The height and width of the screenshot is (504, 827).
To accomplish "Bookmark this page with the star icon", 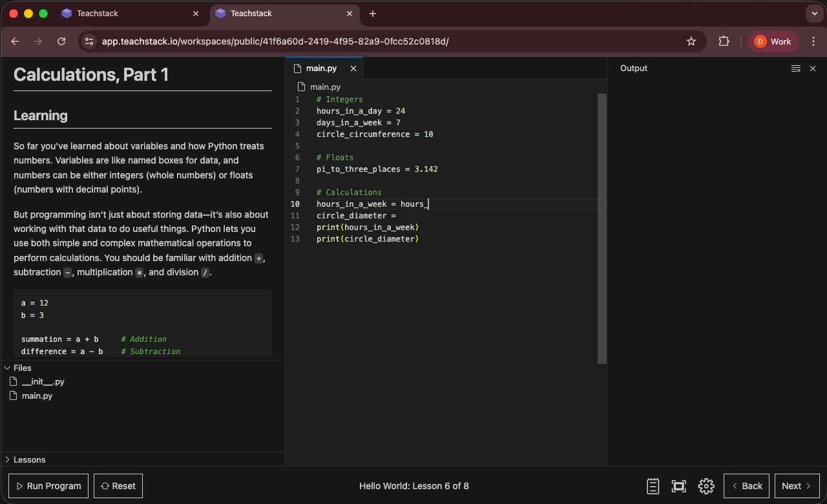I will coord(691,41).
